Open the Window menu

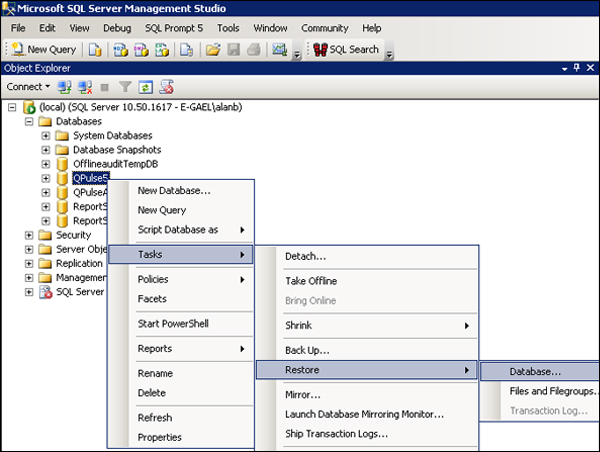(x=270, y=28)
